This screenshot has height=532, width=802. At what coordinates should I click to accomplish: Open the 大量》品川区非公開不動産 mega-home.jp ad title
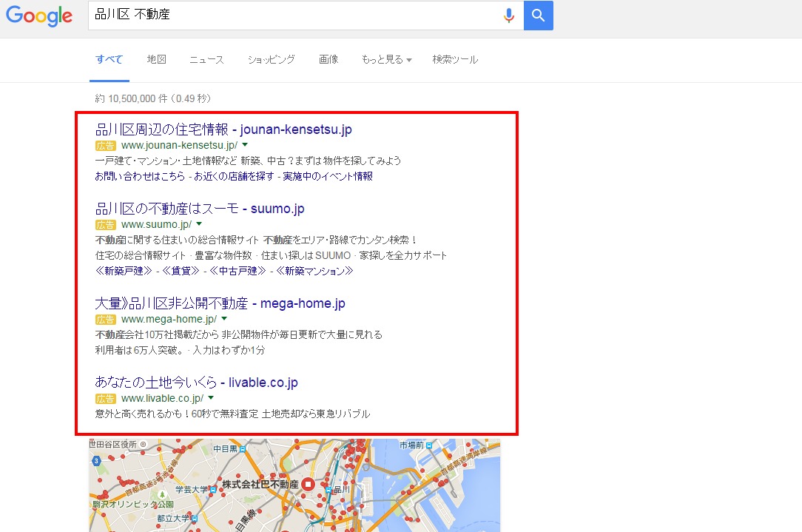pyautogui.click(x=220, y=303)
